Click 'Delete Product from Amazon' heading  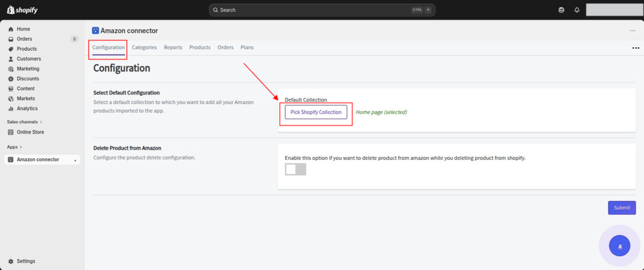tap(127, 148)
